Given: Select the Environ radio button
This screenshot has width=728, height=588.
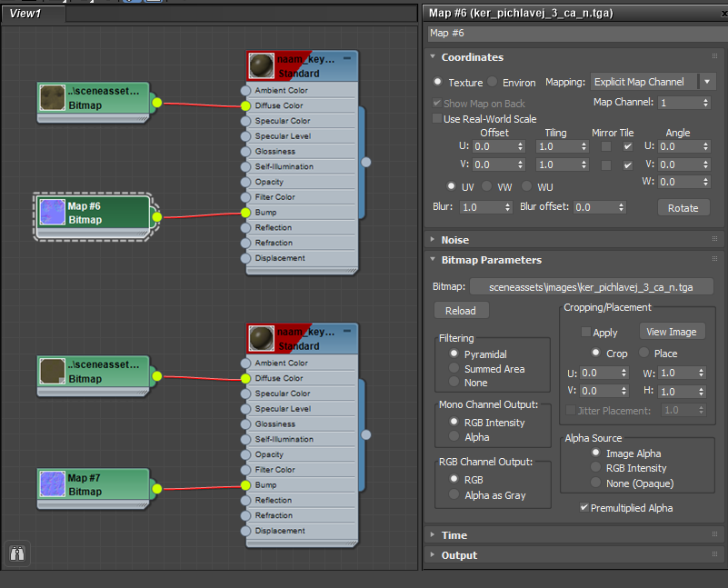Looking at the screenshot, I should coord(493,81).
